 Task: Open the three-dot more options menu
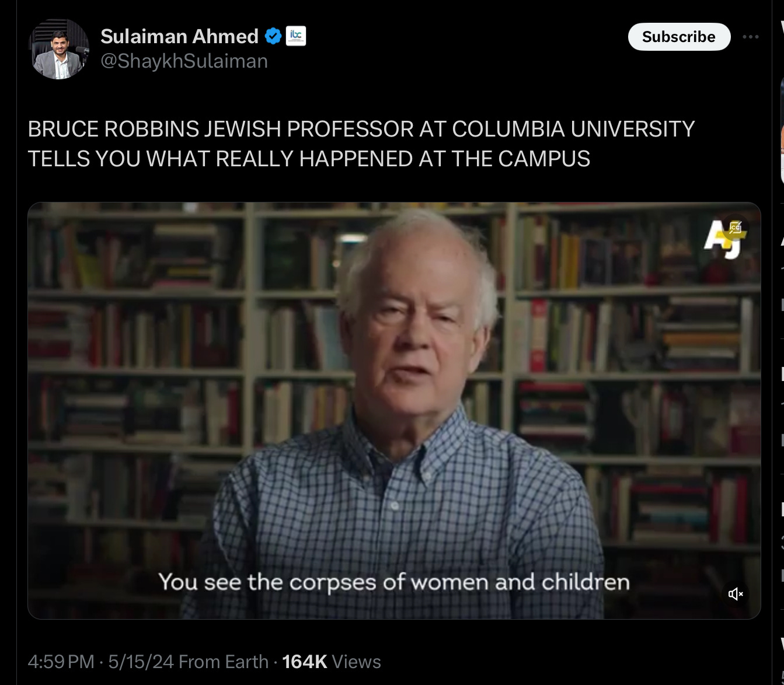tap(750, 37)
